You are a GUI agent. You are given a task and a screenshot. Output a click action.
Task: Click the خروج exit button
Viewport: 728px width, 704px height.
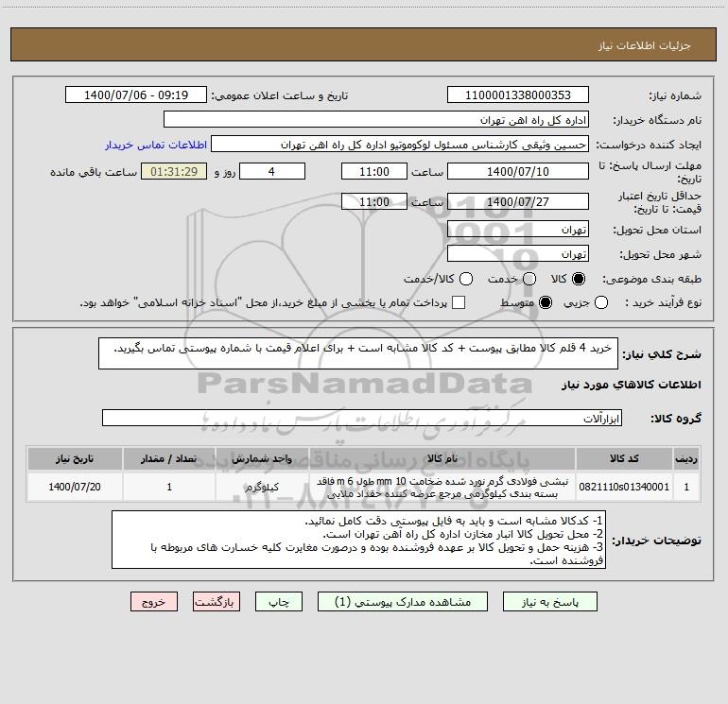(154, 602)
